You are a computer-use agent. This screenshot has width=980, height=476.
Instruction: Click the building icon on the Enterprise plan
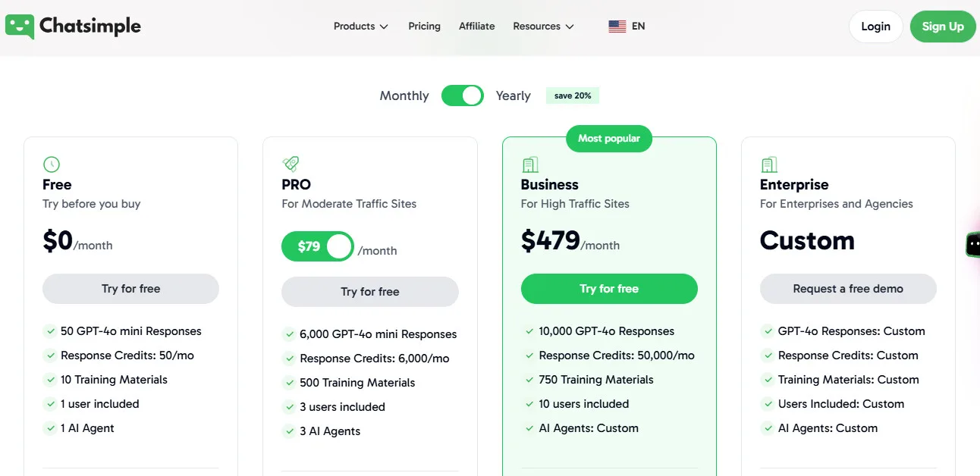coord(768,164)
